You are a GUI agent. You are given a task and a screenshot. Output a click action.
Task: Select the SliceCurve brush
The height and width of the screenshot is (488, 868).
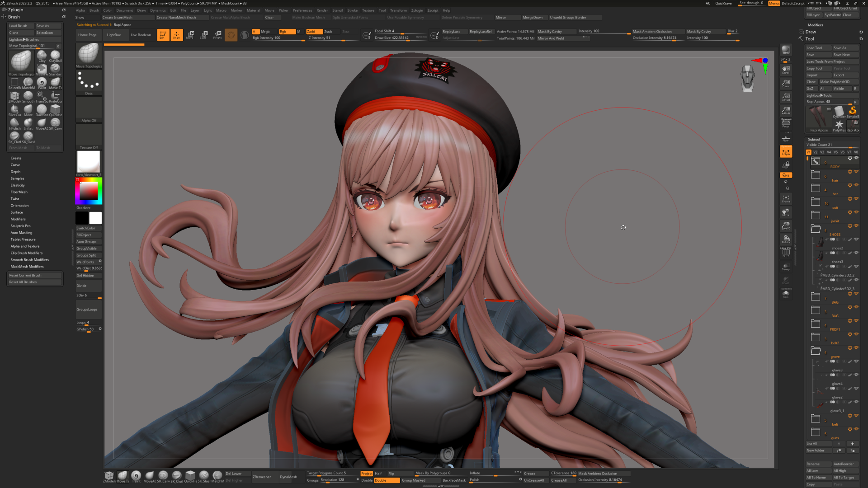14,110
